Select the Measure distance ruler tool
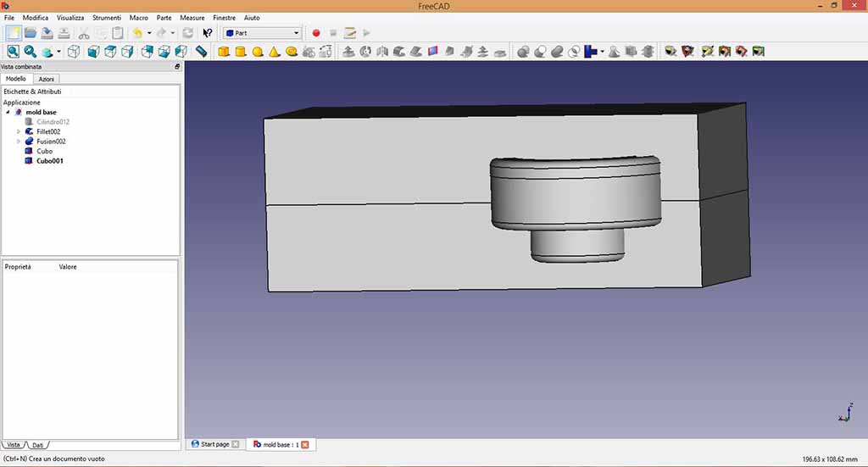 [202, 52]
